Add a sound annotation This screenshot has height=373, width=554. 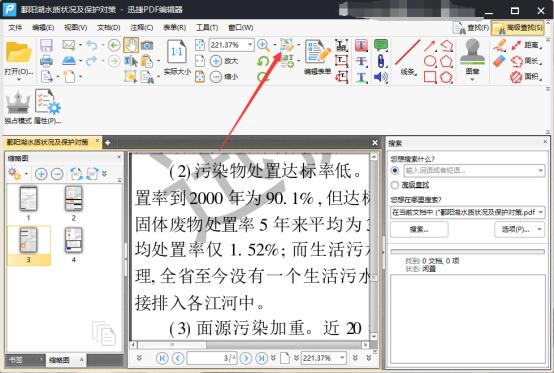[x=381, y=77]
